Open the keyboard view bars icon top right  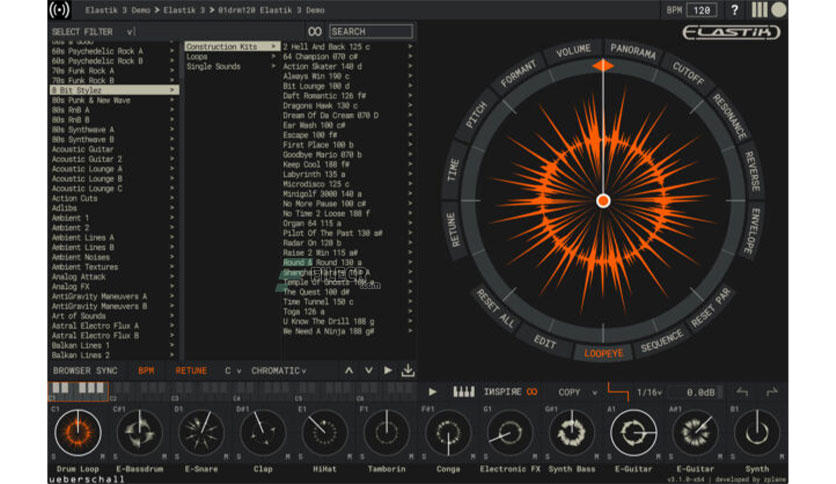click(759, 10)
